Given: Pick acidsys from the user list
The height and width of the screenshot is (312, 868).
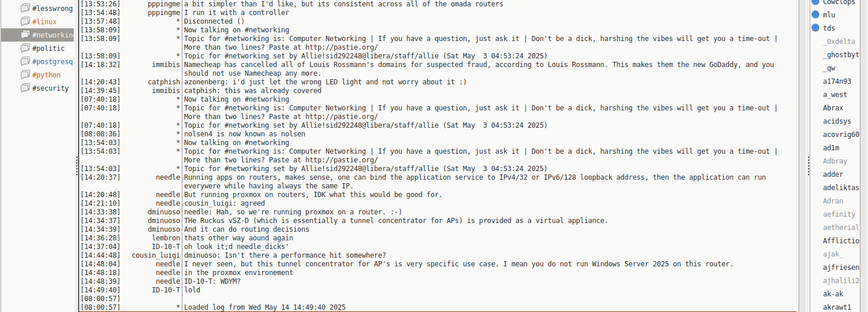Looking at the screenshot, I should (x=837, y=121).
